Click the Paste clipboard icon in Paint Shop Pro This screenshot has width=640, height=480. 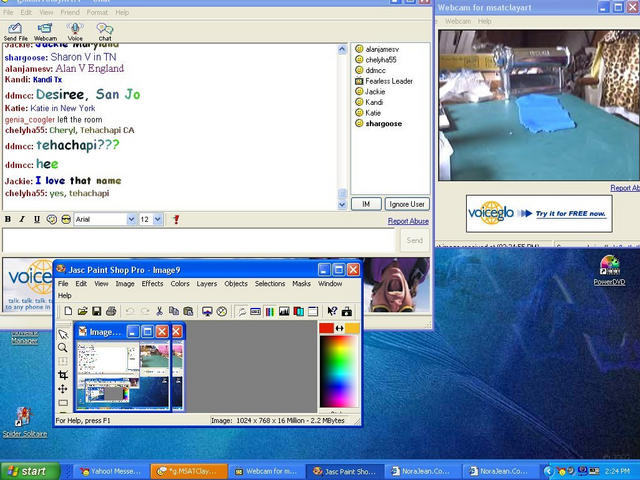tap(188, 311)
